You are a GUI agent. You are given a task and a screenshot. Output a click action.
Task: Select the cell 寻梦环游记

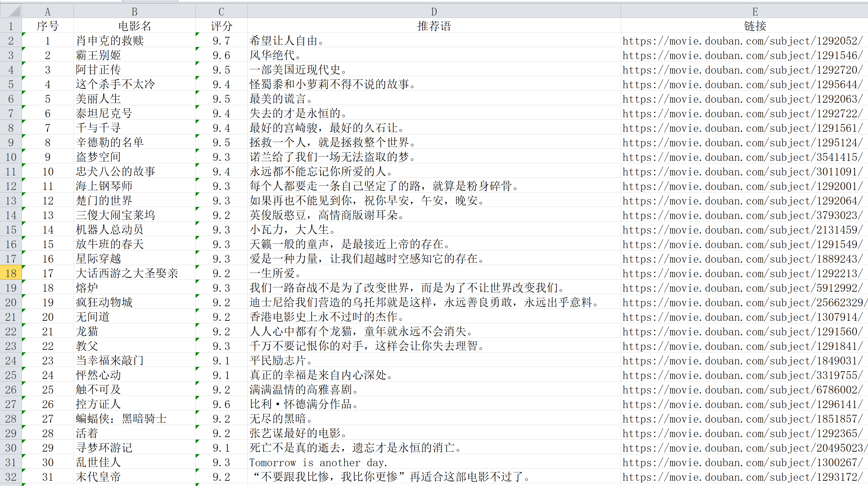(134, 447)
